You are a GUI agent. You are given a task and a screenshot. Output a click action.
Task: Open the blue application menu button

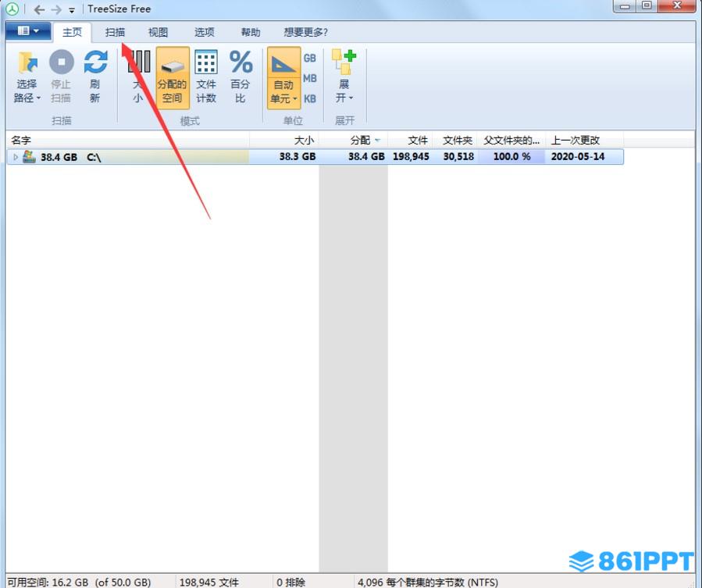point(28,31)
